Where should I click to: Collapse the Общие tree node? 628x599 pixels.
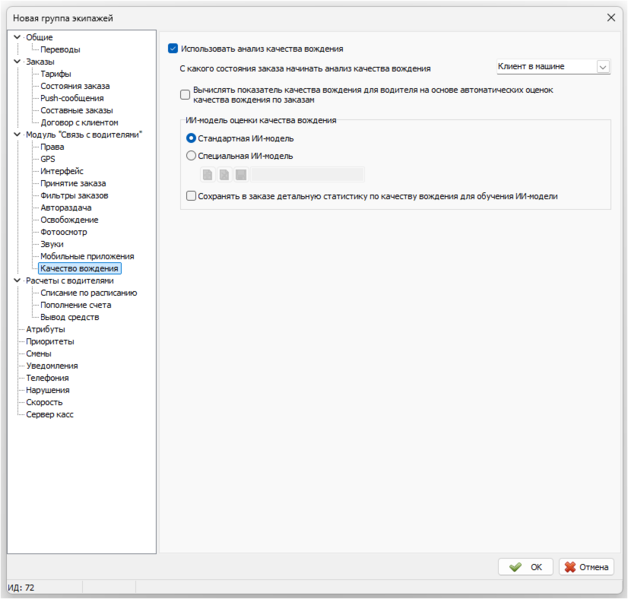click(x=17, y=37)
